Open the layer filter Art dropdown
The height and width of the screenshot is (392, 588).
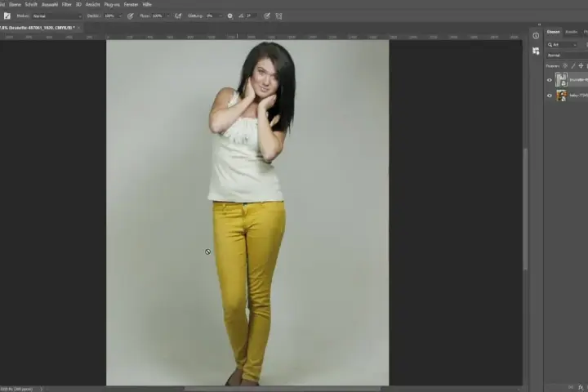562,45
